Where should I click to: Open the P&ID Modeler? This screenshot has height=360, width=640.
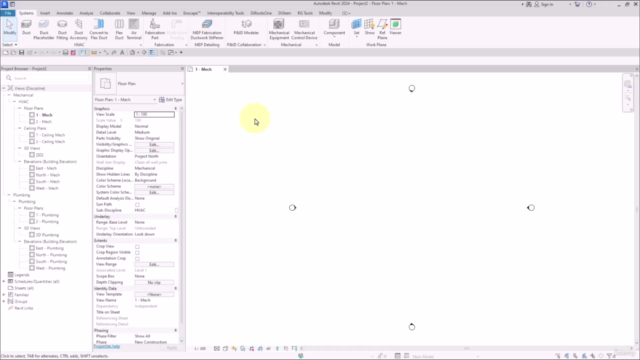(246, 27)
